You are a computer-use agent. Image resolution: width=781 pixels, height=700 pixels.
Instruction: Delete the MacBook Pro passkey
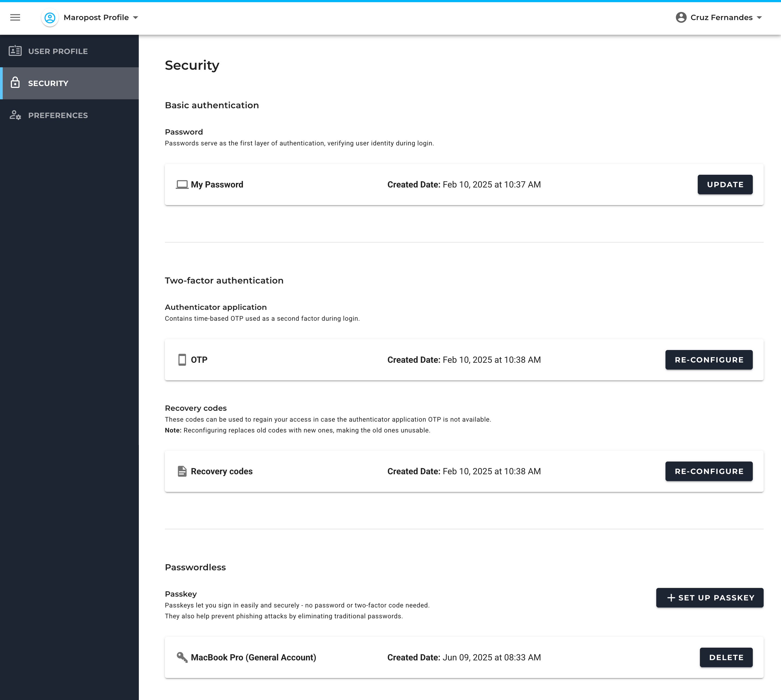coord(726,657)
